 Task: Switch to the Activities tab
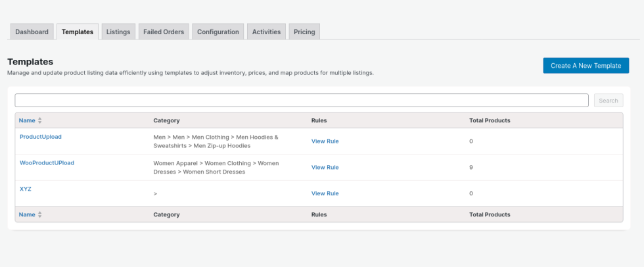[266, 32]
